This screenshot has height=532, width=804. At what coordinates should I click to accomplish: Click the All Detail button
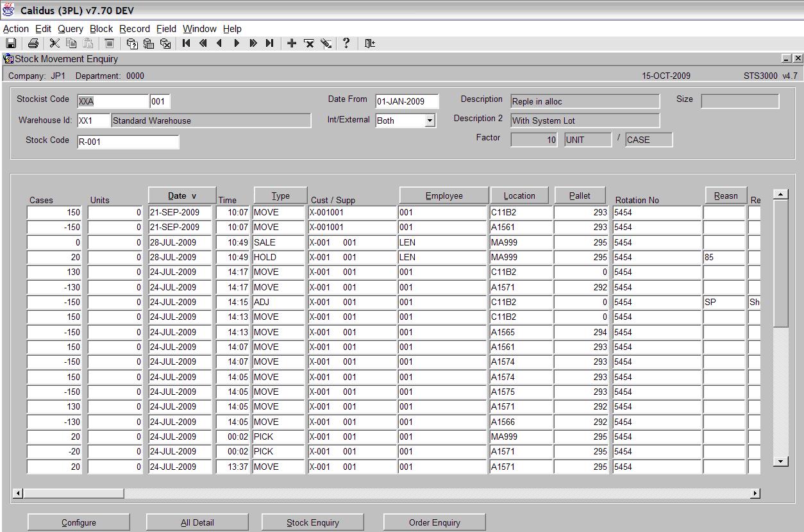(197, 522)
